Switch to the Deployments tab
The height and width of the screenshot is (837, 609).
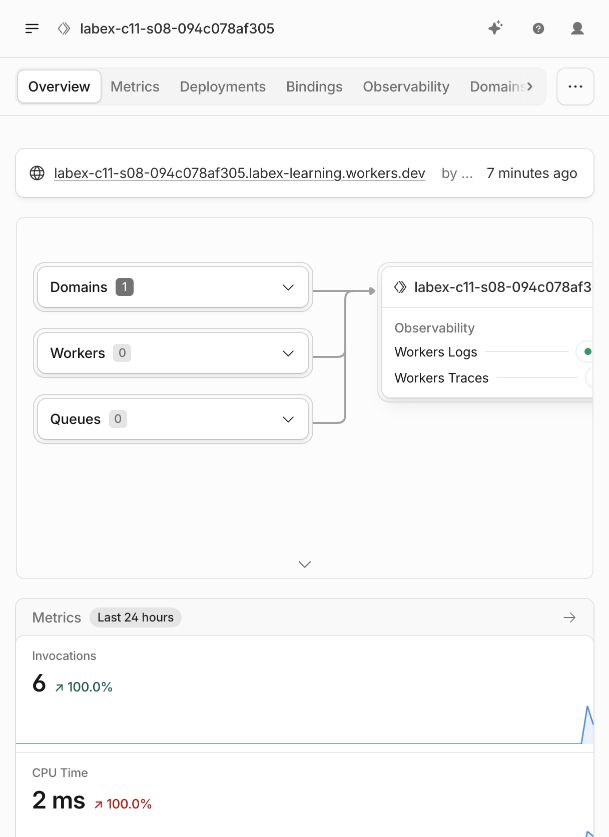223,86
